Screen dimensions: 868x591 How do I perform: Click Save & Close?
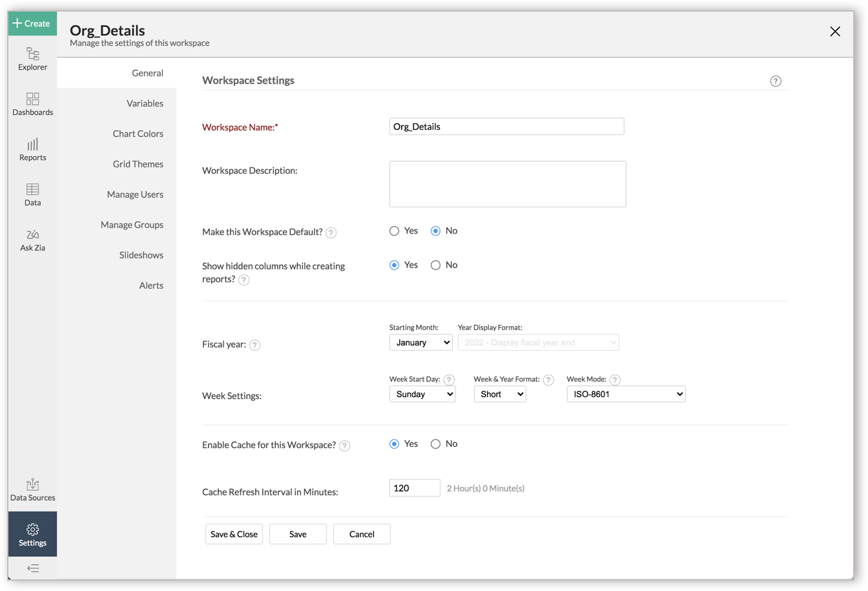pyautogui.click(x=234, y=534)
